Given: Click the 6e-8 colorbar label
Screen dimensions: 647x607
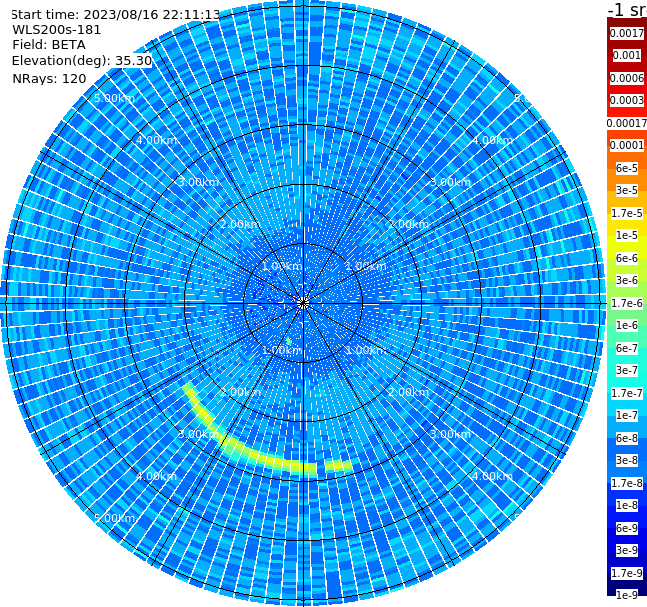Looking at the screenshot, I should tap(627, 438).
